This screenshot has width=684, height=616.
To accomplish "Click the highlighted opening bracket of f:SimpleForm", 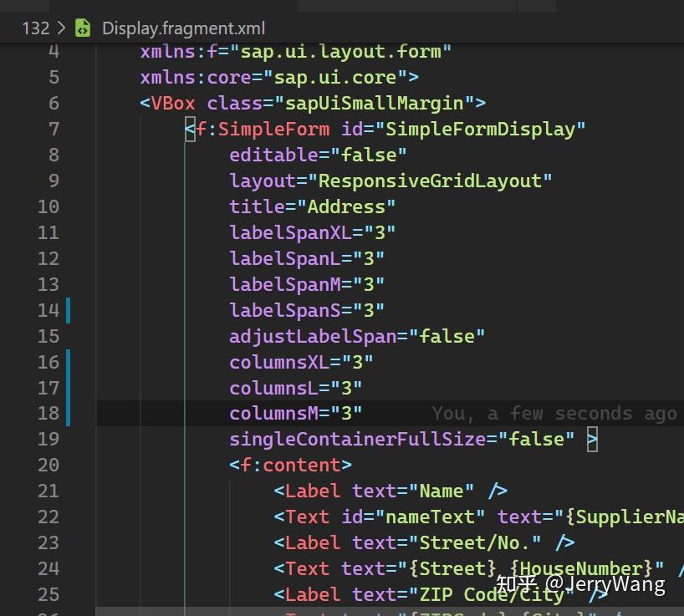I will coord(190,129).
